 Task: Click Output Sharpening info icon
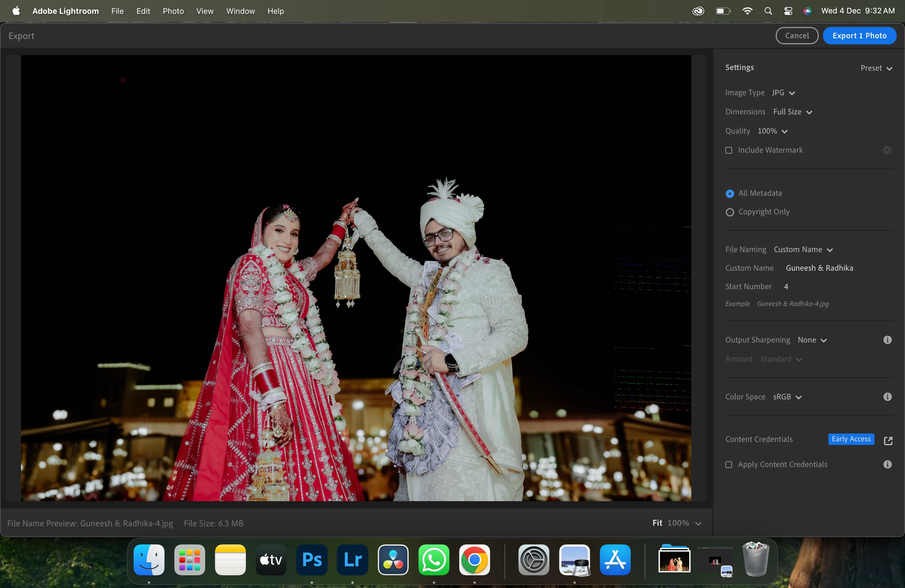(887, 340)
